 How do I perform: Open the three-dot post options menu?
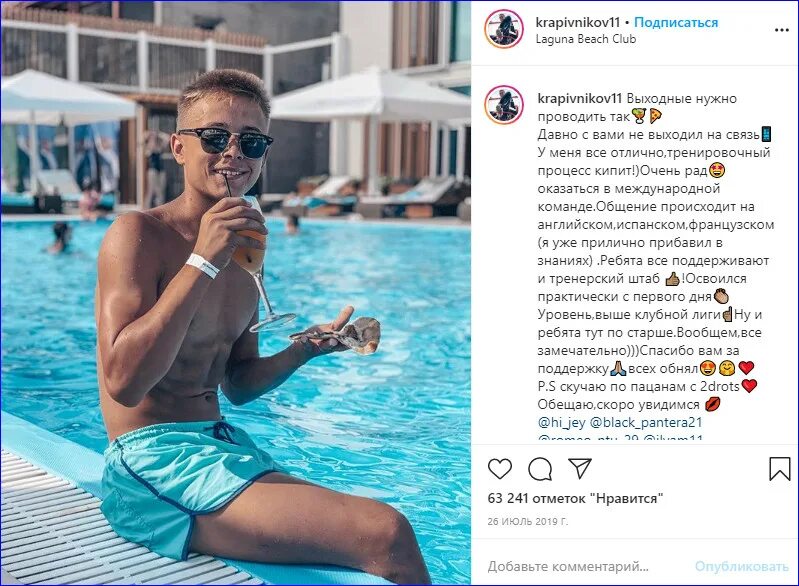[x=782, y=30]
